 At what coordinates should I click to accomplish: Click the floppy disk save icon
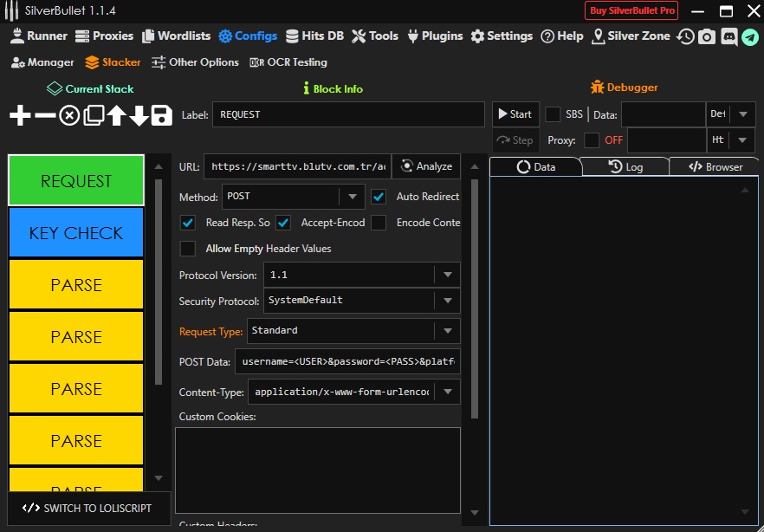(x=161, y=115)
